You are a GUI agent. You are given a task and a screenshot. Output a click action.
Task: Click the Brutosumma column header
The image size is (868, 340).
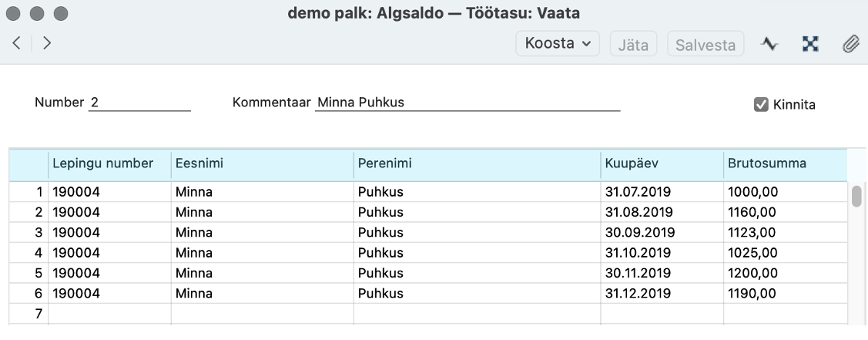[785, 164]
